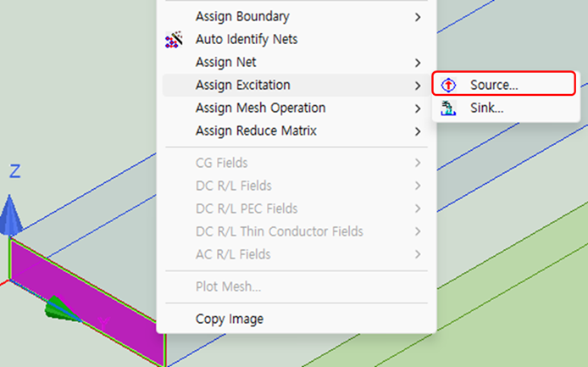Click the blue Z axis arrow
Viewport: 588px width, 367px height.
pos(10,215)
